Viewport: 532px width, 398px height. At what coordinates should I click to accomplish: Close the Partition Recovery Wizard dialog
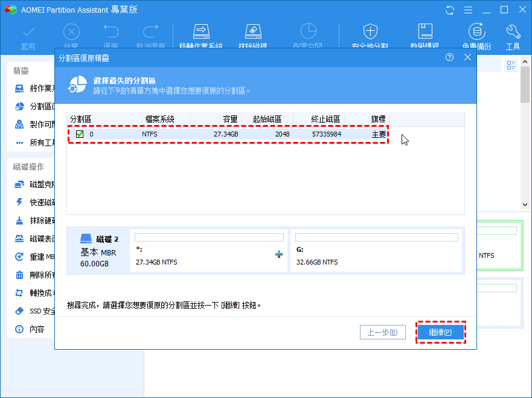point(467,57)
